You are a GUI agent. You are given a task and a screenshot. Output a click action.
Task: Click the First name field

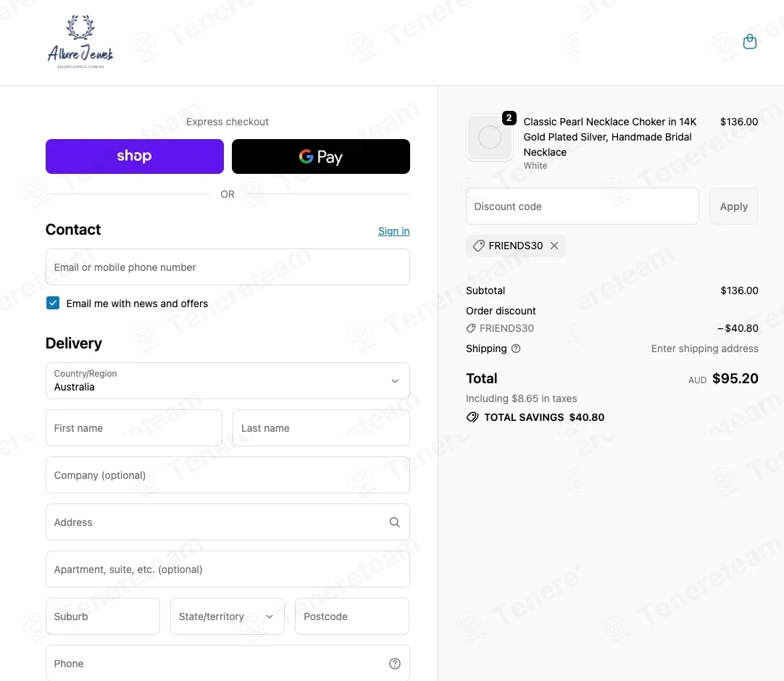(x=134, y=427)
